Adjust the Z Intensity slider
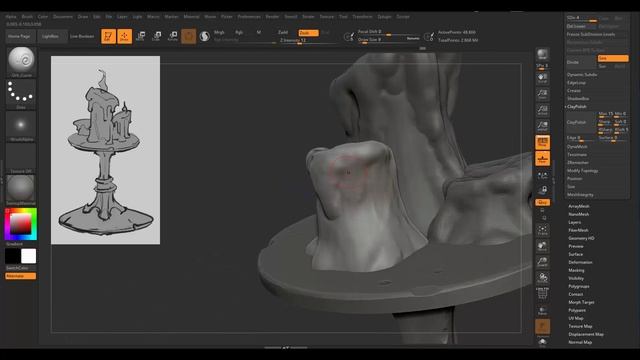Image resolution: width=640 pixels, height=360 pixels. (309, 41)
